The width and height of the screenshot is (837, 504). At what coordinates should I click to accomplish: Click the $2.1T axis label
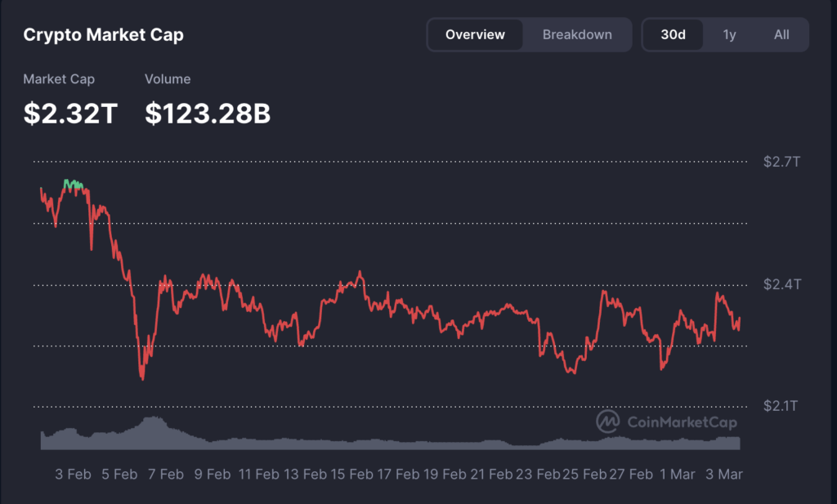tap(781, 406)
